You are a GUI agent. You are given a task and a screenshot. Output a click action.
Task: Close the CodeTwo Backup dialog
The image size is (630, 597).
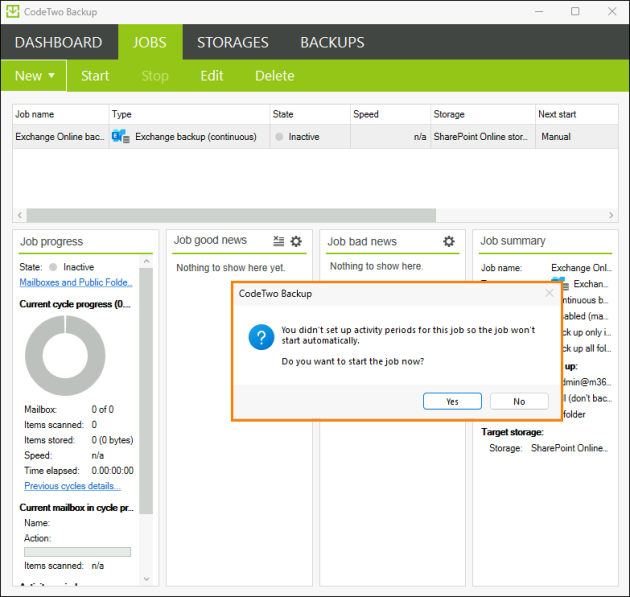(549, 293)
